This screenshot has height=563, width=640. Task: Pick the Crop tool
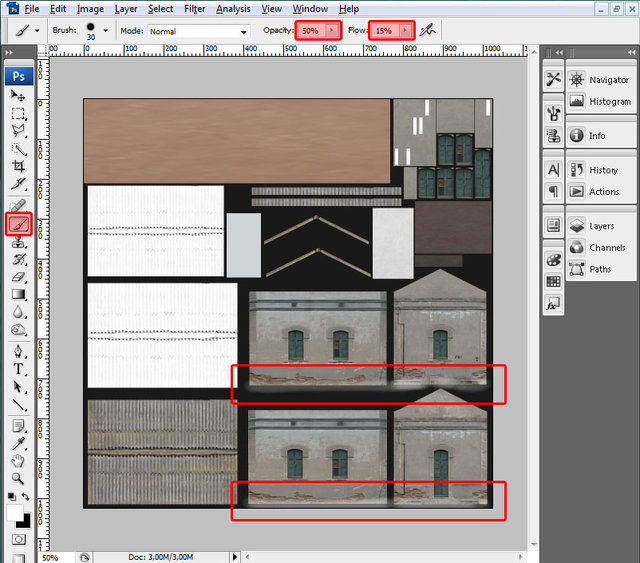(x=19, y=166)
